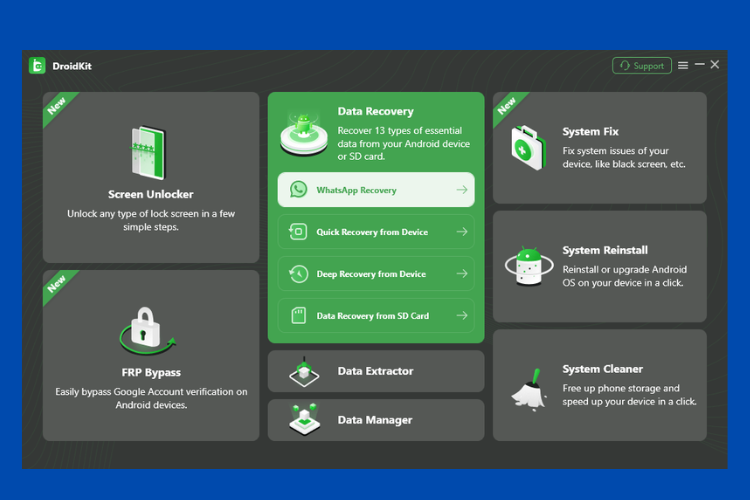Click the Data Extractor icon
Image resolution: width=750 pixels, height=500 pixels.
pos(304,372)
